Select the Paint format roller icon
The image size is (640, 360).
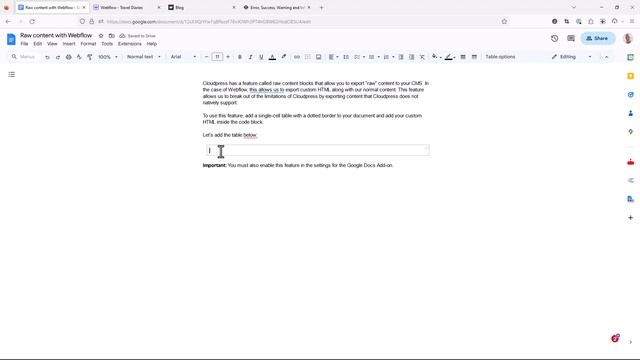(90, 57)
